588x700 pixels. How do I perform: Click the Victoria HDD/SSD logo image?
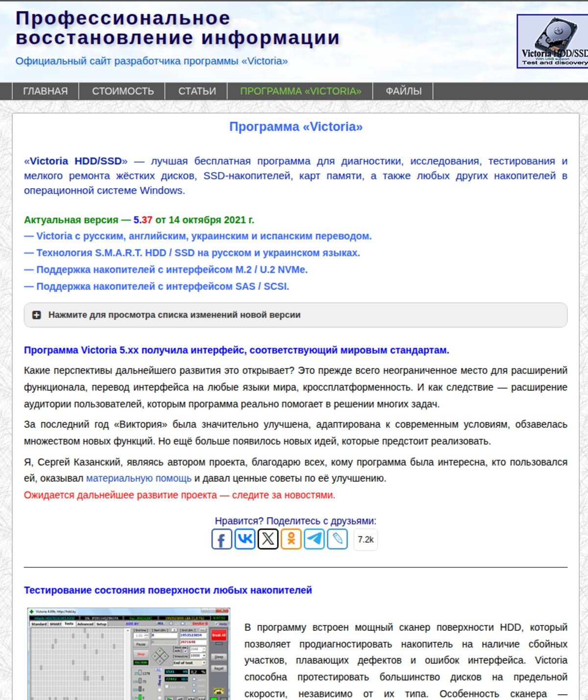click(553, 41)
